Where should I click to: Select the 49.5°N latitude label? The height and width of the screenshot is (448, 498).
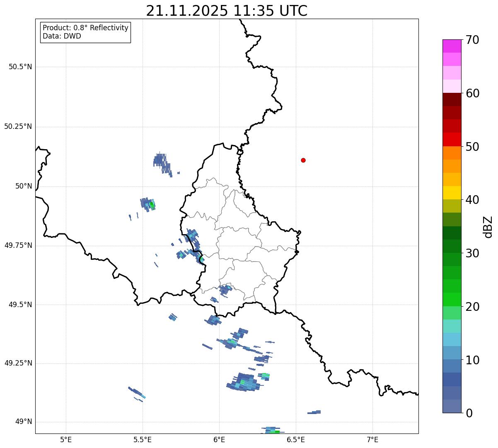tap(20, 305)
